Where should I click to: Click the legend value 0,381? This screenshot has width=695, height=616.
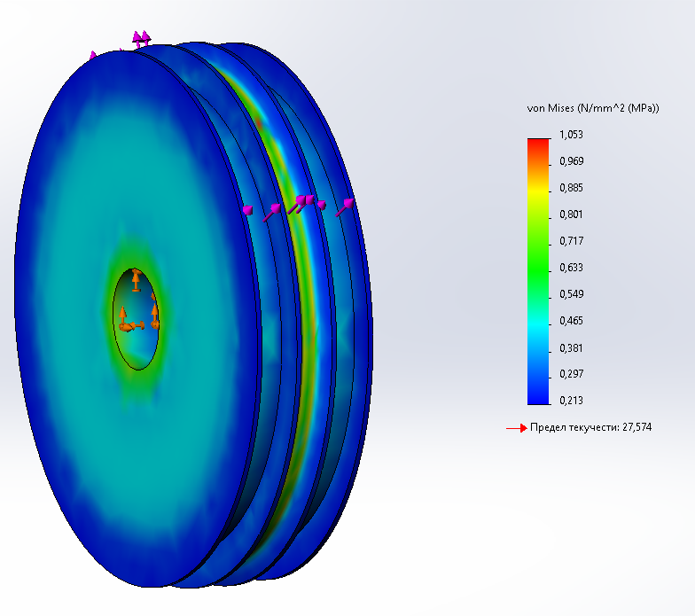(571, 347)
